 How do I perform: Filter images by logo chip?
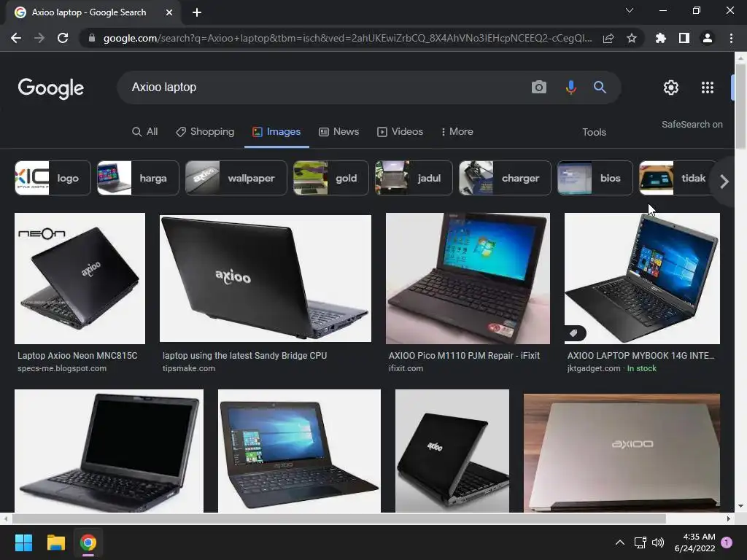(53, 178)
